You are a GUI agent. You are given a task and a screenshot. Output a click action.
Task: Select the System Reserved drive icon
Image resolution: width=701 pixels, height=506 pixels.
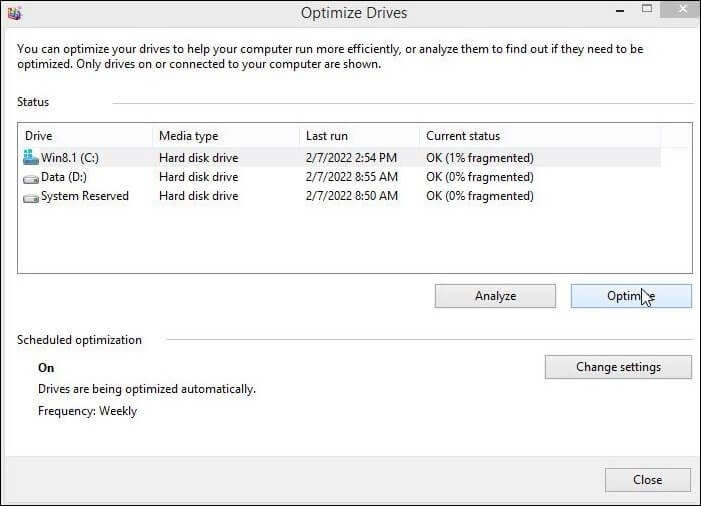(x=31, y=198)
